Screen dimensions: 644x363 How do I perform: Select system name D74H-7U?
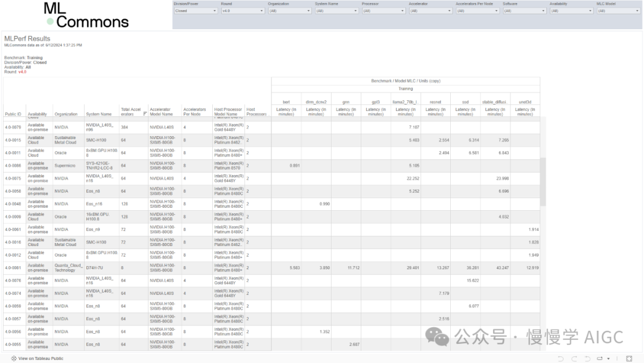click(94, 267)
